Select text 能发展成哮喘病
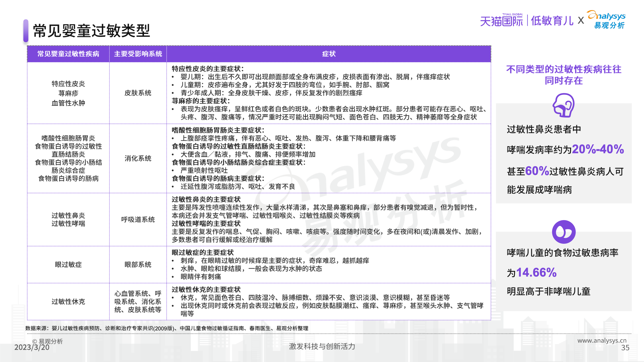 point(539,190)
